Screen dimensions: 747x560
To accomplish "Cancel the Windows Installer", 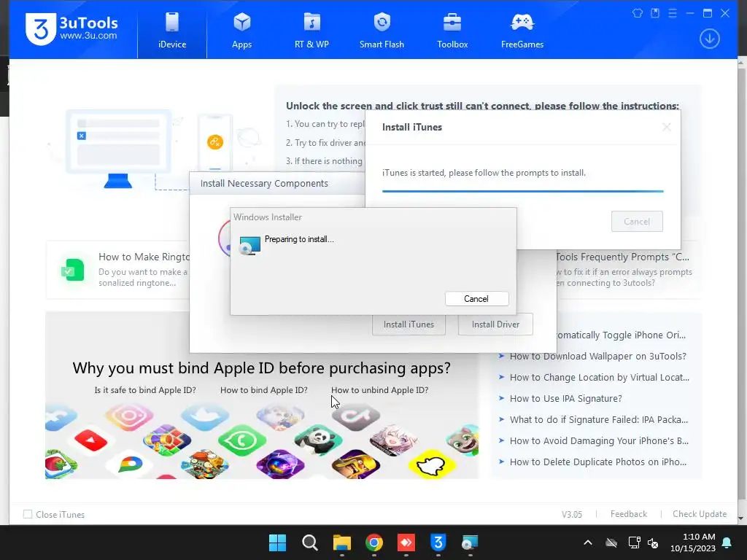I will pos(476,298).
